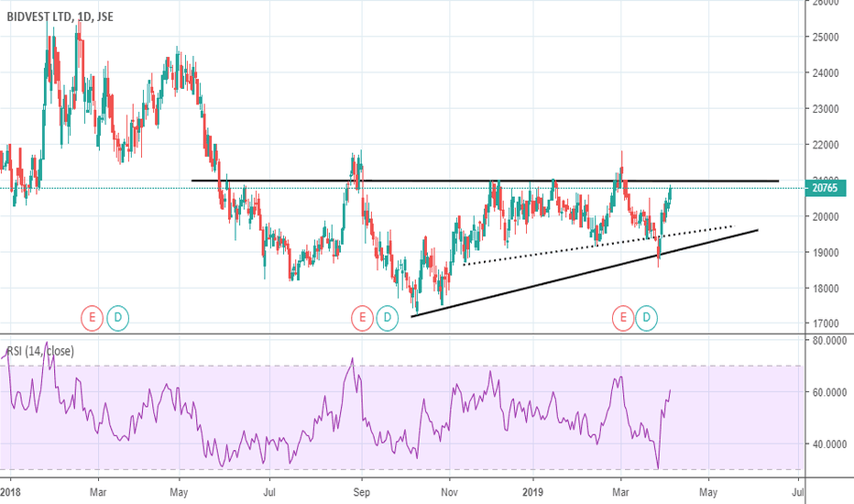
Task: Click the BIDVEST LTD, 1D, JSE chart title
Action: click(60, 16)
